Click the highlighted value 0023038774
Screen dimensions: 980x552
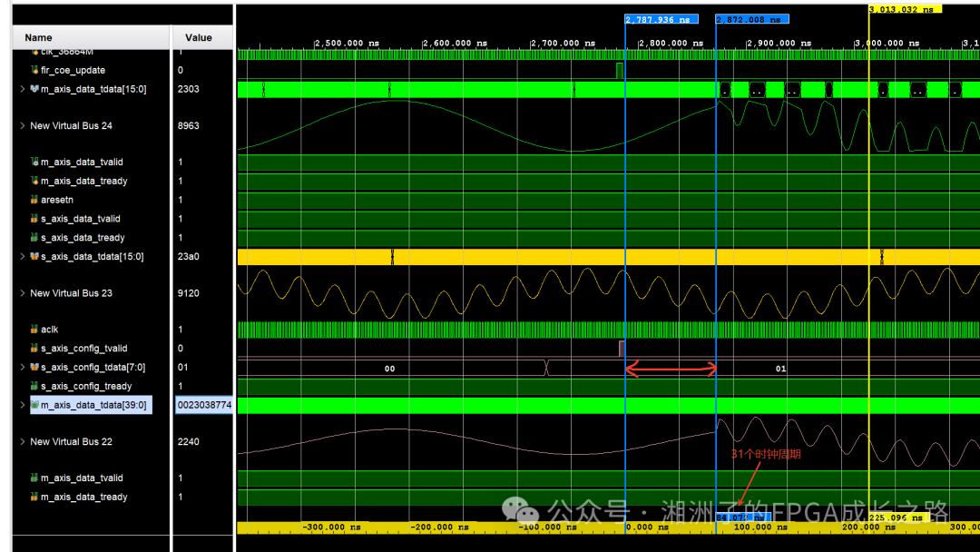pos(204,405)
